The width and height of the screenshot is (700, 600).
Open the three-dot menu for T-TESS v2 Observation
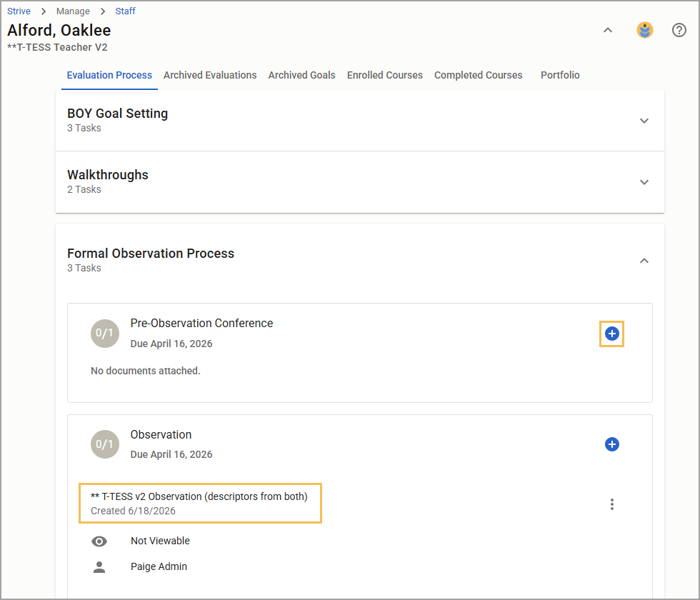[x=611, y=504]
